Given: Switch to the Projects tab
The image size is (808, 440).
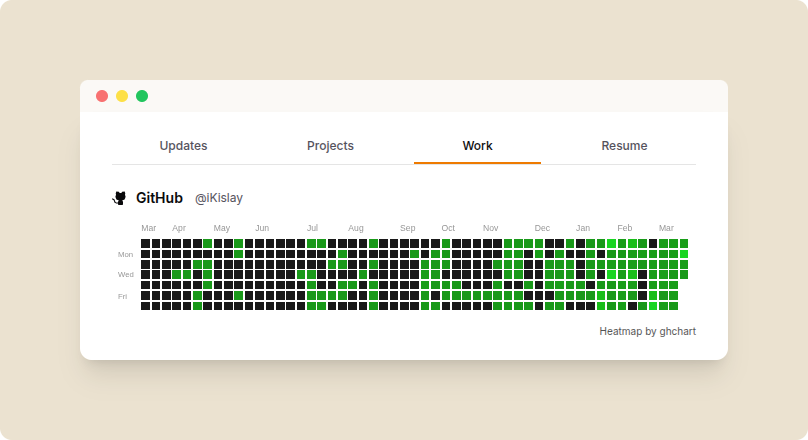Looking at the screenshot, I should pos(330,146).
